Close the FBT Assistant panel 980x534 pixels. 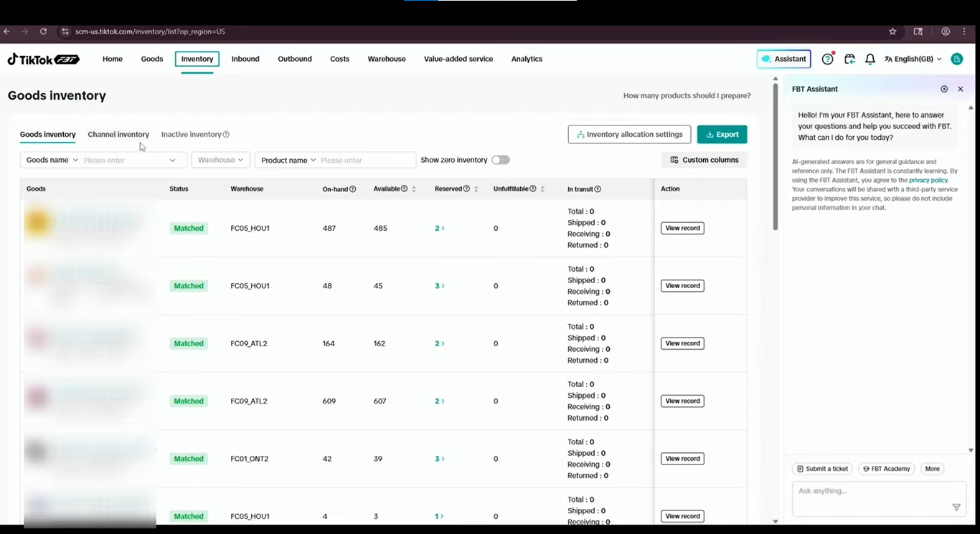[961, 89]
